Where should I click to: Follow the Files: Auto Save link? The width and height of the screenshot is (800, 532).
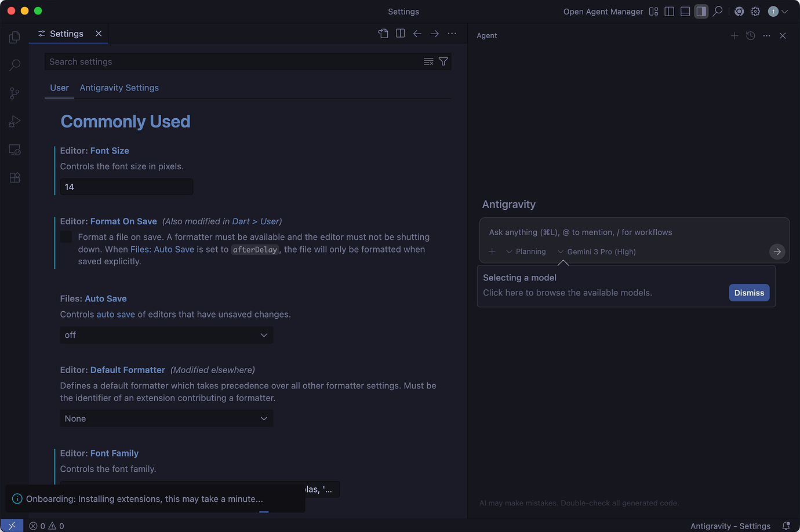point(162,249)
